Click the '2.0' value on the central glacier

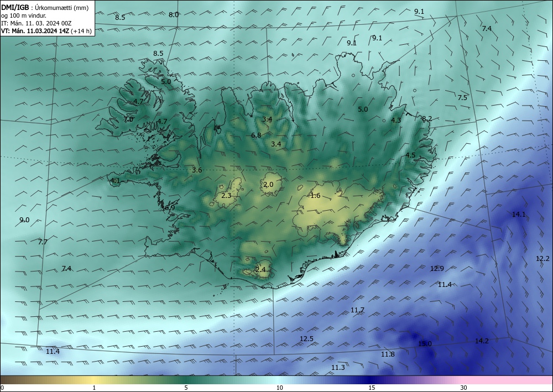[268, 185]
